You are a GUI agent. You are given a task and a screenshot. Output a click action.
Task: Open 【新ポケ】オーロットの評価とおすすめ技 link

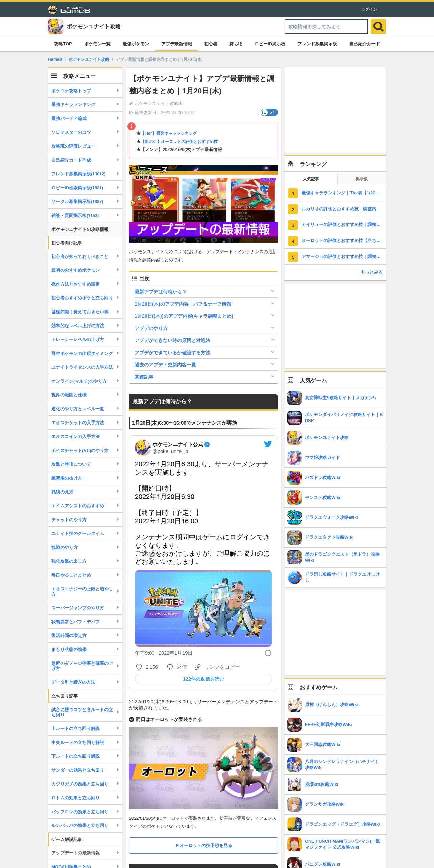click(x=179, y=142)
